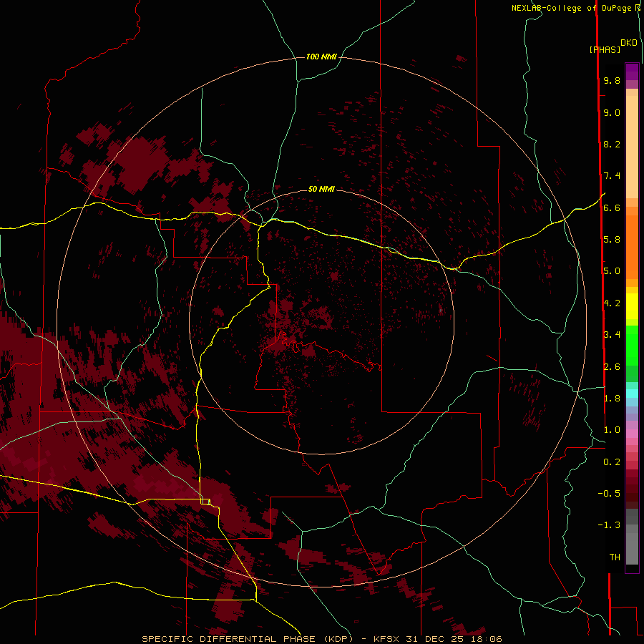The image size is (644, 644).
Task: Click the 'TH' threshold label on legend
Action: click(615, 557)
